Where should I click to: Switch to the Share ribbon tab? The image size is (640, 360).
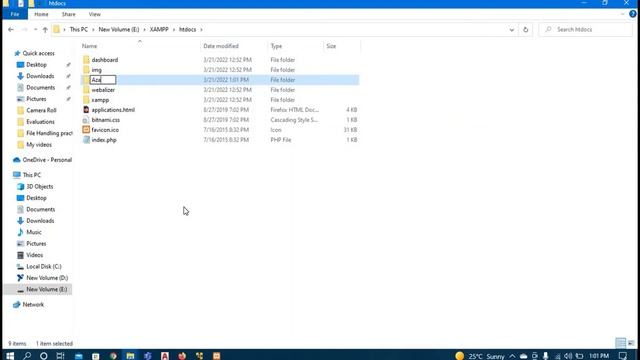[x=69, y=14]
